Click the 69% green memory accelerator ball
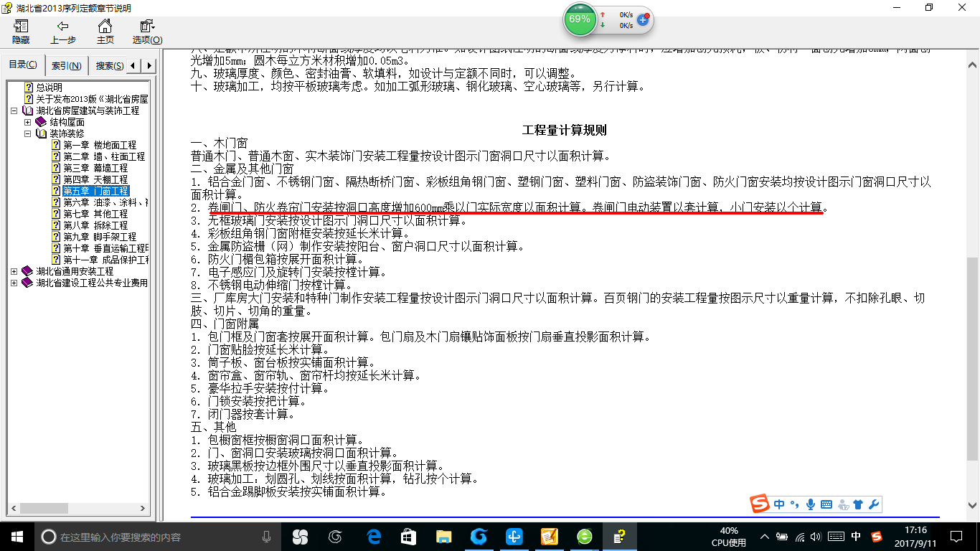This screenshot has width=980, height=551. pyautogui.click(x=579, y=19)
